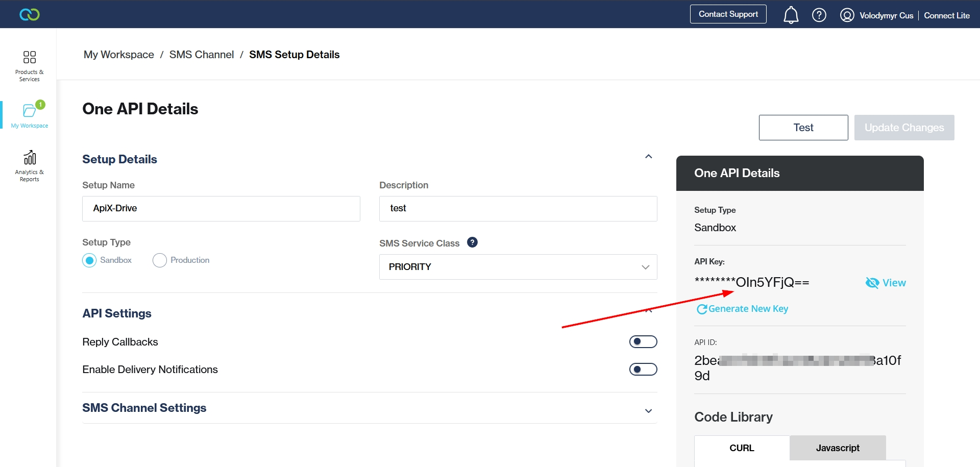Screen dimensions: 980x467
Task: Toggle the Reply Callbacks switch
Action: (643, 341)
